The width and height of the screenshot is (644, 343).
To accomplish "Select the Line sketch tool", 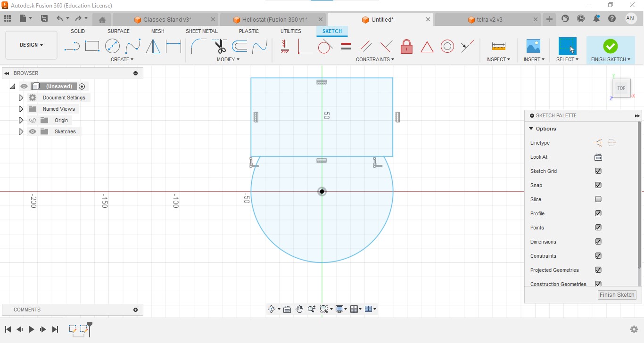I will [x=72, y=46].
